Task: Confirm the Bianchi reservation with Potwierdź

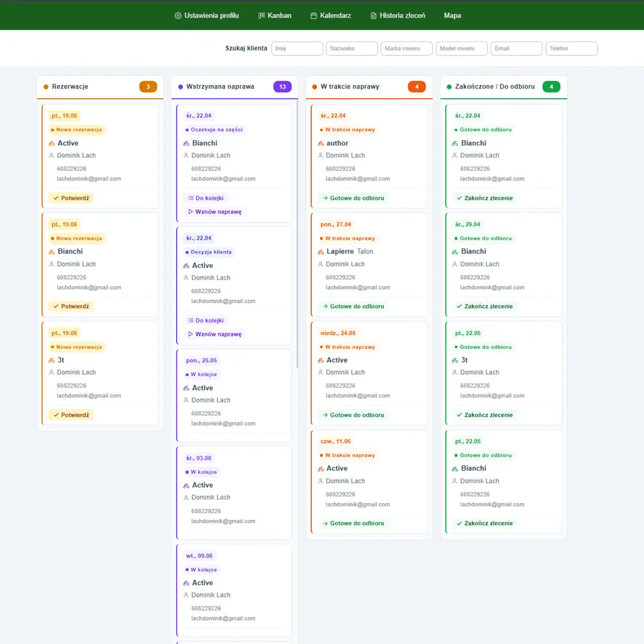Action: coord(71,306)
